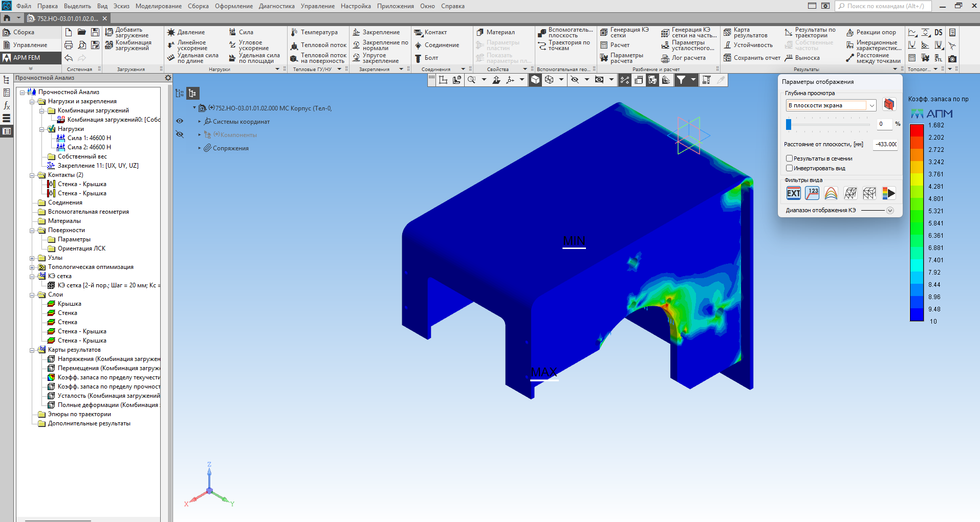Screen dimensions: 980x522
Task: Toggle visibility eye for Системы координат
Action: (180, 122)
